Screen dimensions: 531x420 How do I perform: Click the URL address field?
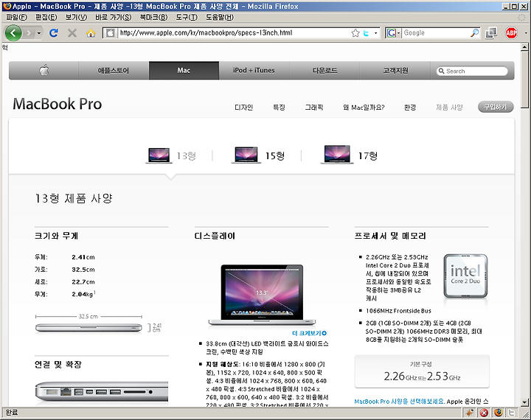pyautogui.click(x=234, y=33)
